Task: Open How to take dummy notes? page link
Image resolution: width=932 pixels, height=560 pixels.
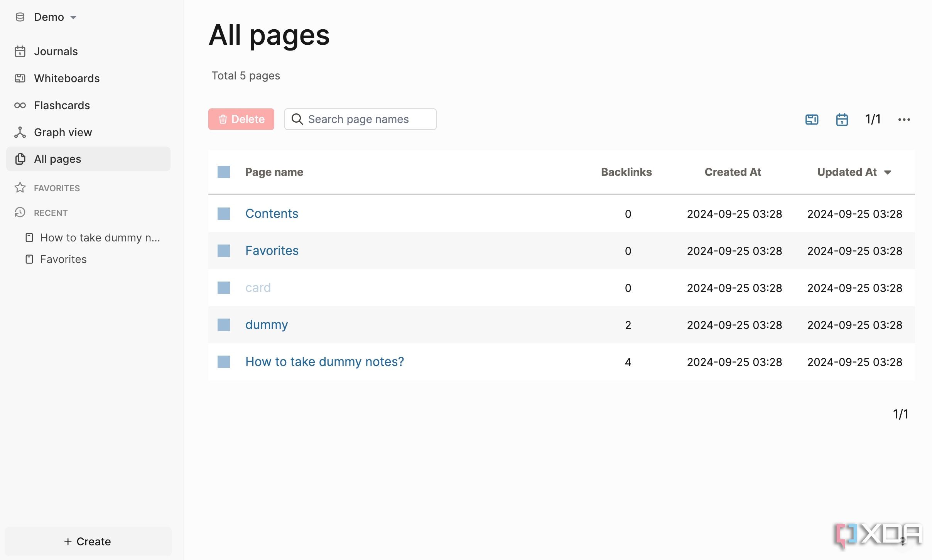Action: pos(324,362)
